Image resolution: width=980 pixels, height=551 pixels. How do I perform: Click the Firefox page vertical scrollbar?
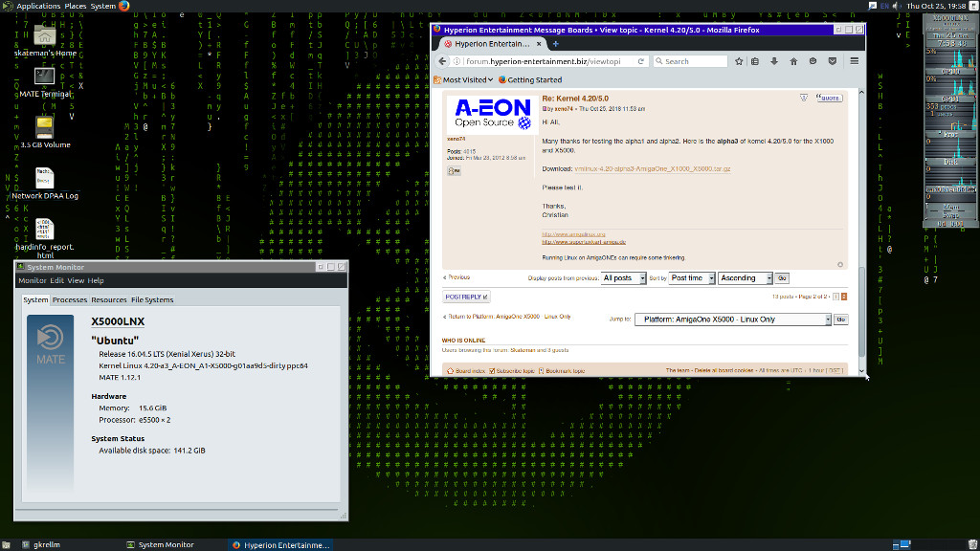click(x=861, y=231)
